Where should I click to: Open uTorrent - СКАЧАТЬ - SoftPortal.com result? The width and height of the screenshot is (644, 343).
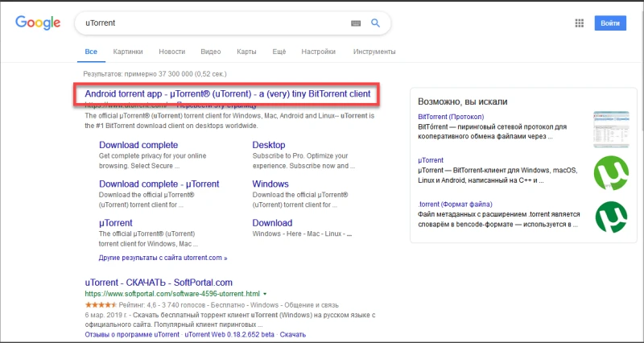click(x=159, y=283)
